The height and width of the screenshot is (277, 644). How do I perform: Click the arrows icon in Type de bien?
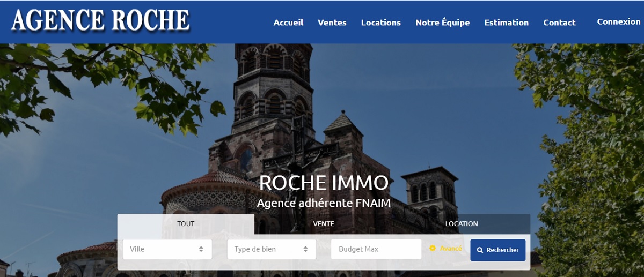click(305, 249)
